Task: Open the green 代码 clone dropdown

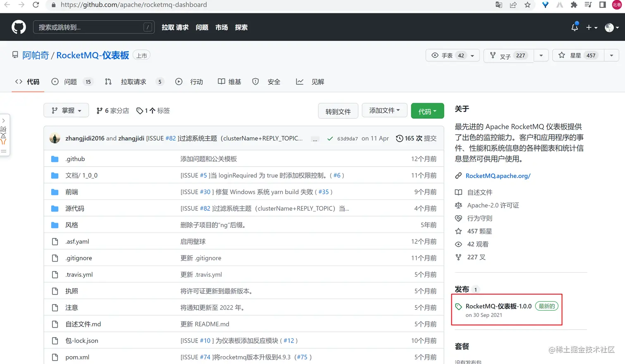Action: 427,111
